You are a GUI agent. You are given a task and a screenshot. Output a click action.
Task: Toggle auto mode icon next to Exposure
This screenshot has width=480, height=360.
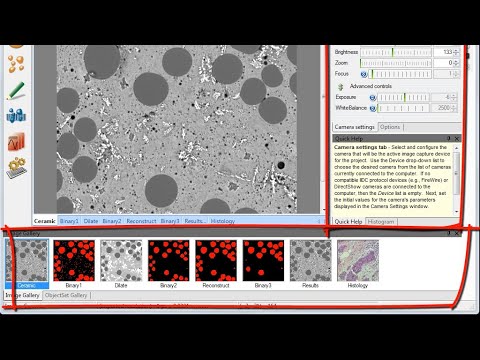coord(373,97)
